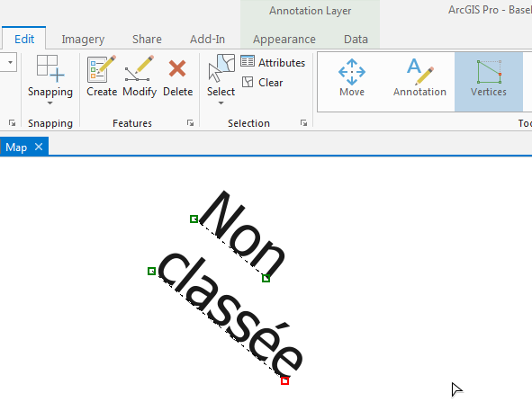Choose the Annotation edit tool
Image resolution: width=532 pixels, height=402 pixels.
click(419, 78)
